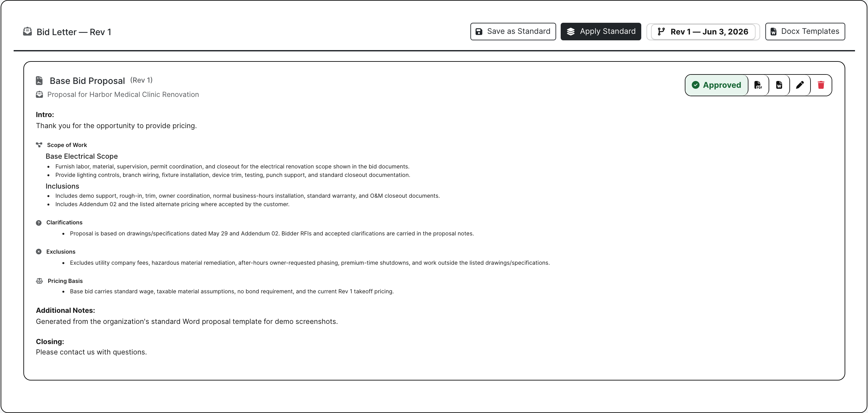Click 'Please contact us with questions.'
868x413 pixels.
coord(91,352)
